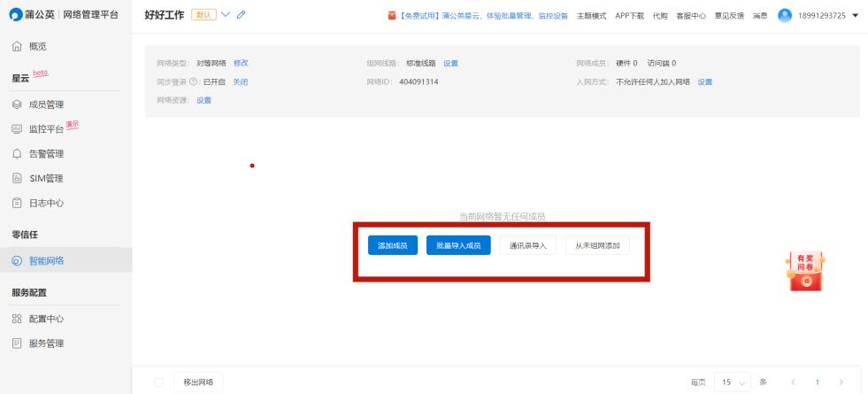Click the user avatar icon
The width and height of the screenshot is (868, 394).
point(785,16)
